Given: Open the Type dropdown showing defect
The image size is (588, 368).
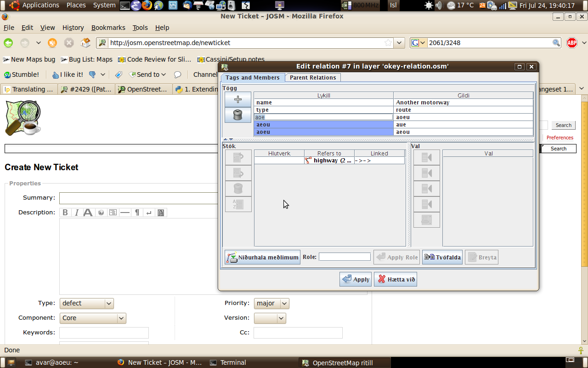Looking at the screenshot, I should click(x=86, y=303).
